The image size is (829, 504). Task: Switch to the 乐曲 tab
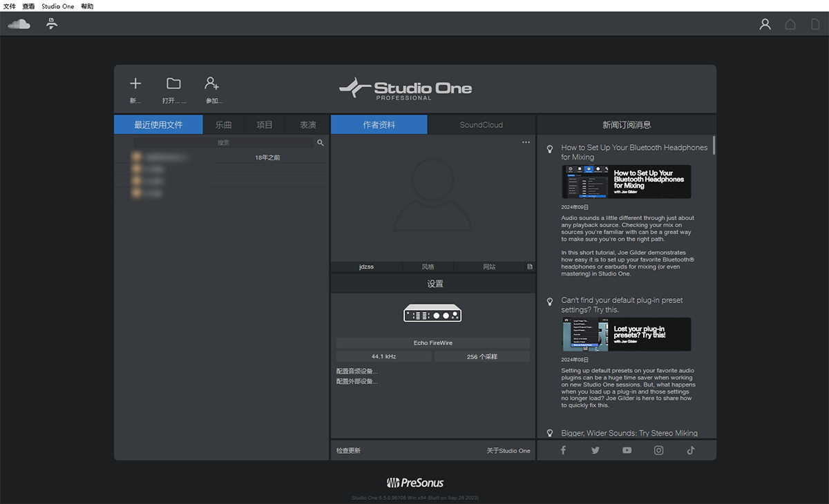[x=223, y=125]
